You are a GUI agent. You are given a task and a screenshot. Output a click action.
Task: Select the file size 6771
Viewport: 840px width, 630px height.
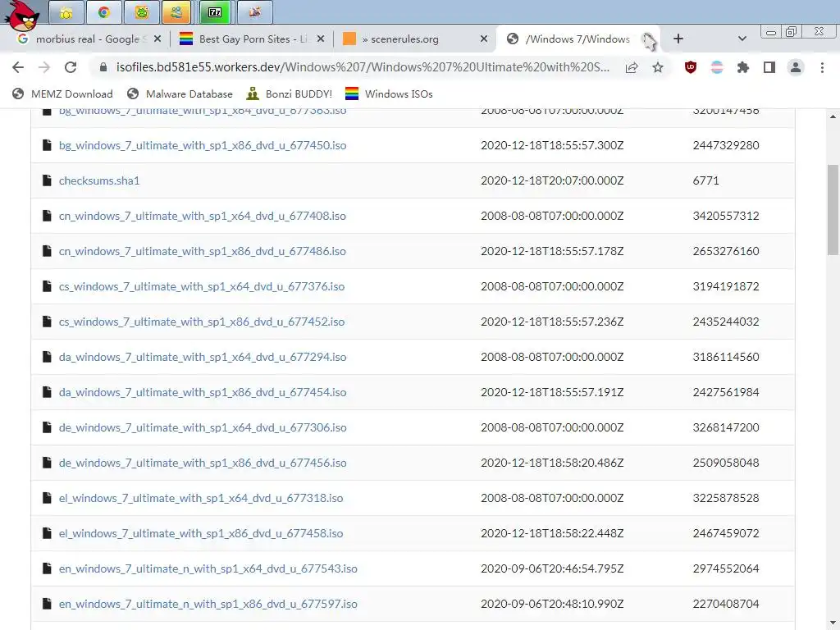click(705, 180)
